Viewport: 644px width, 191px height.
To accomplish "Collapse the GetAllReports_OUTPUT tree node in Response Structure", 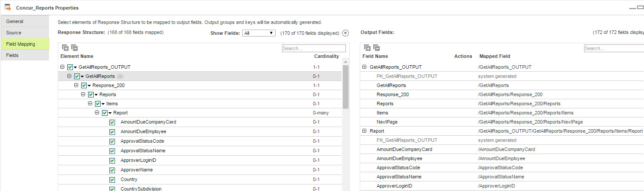I will [x=62, y=67].
